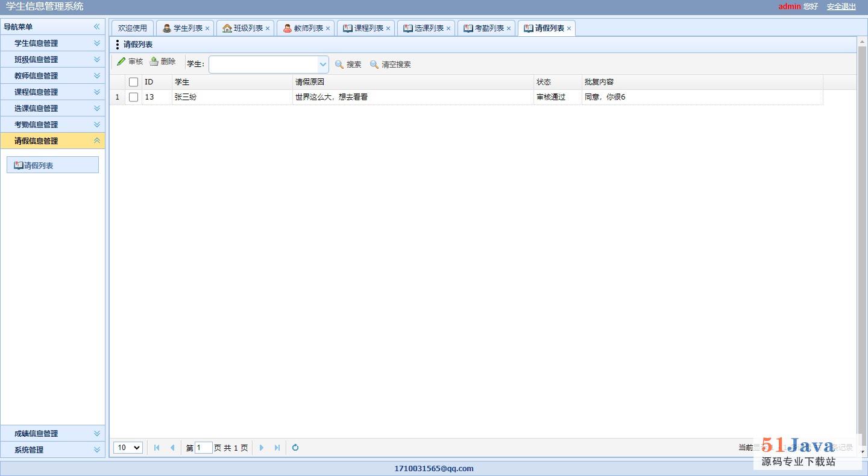868x476 pixels.
Task: Click the admin username at top right
Action: [789, 7]
